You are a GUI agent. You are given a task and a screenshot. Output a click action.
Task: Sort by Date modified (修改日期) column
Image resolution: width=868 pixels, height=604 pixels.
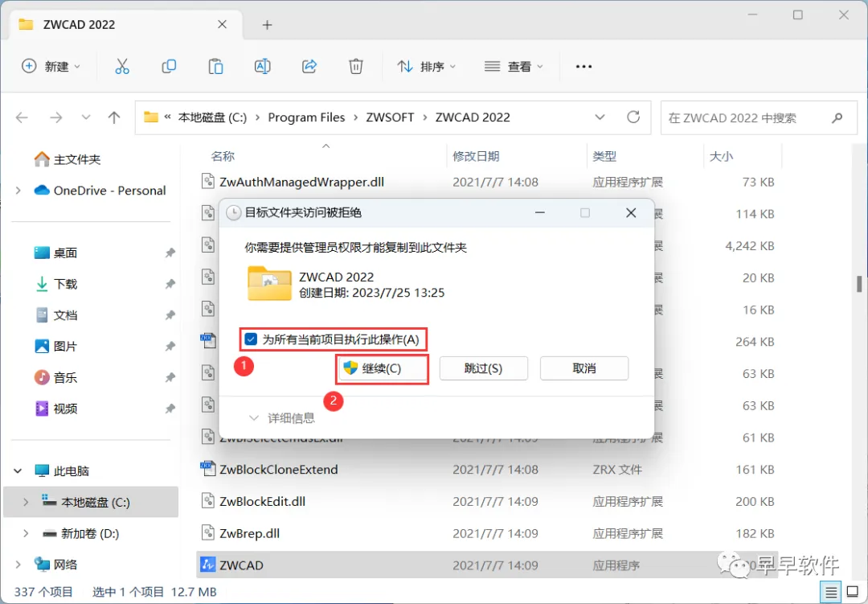coord(476,156)
